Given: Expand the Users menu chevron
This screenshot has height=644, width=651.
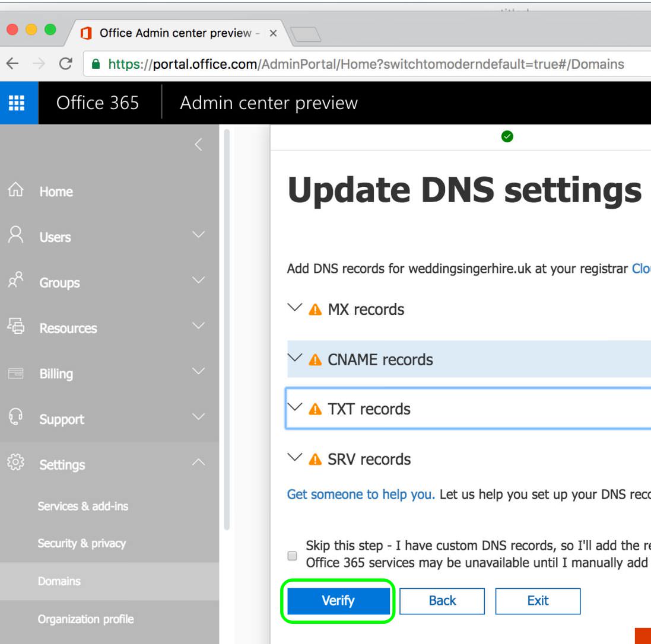Looking at the screenshot, I should click(198, 234).
